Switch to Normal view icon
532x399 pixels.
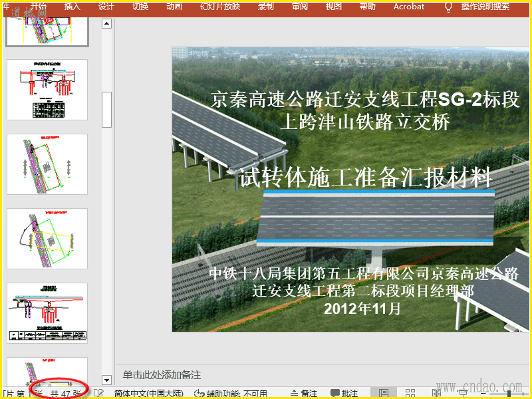[384, 393]
